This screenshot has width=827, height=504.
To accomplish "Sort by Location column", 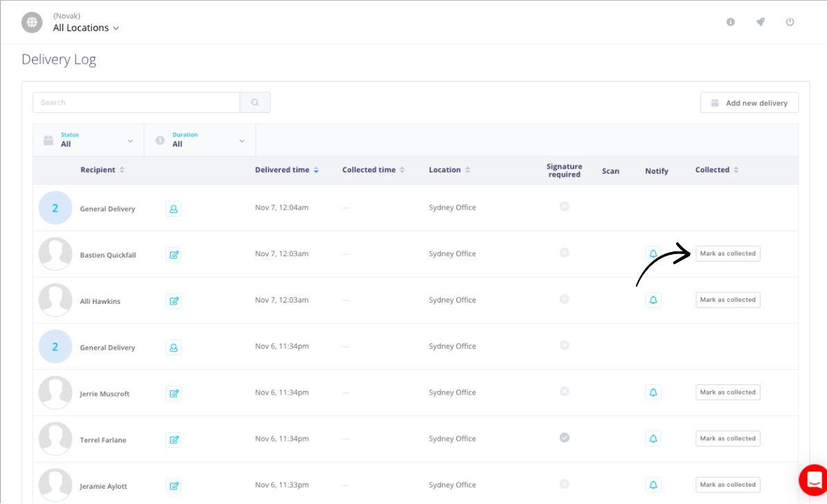I will click(x=450, y=170).
